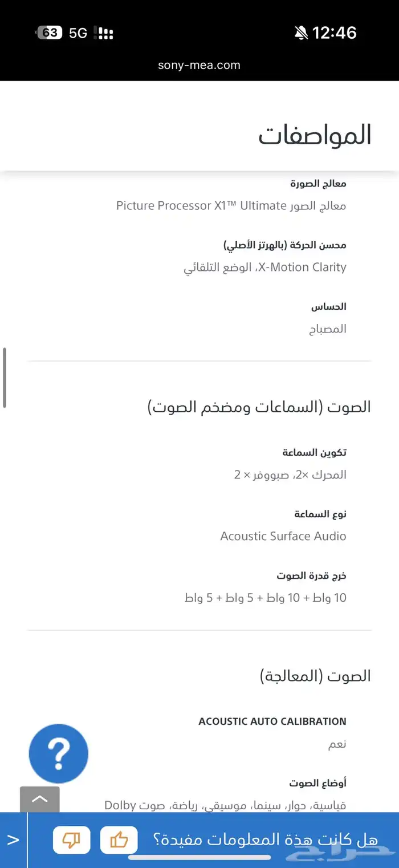Tap the الصوت (السماعات ومضخم الصوت) section heading
Image resolution: width=399 pixels, height=868 pixels.
tap(259, 407)
